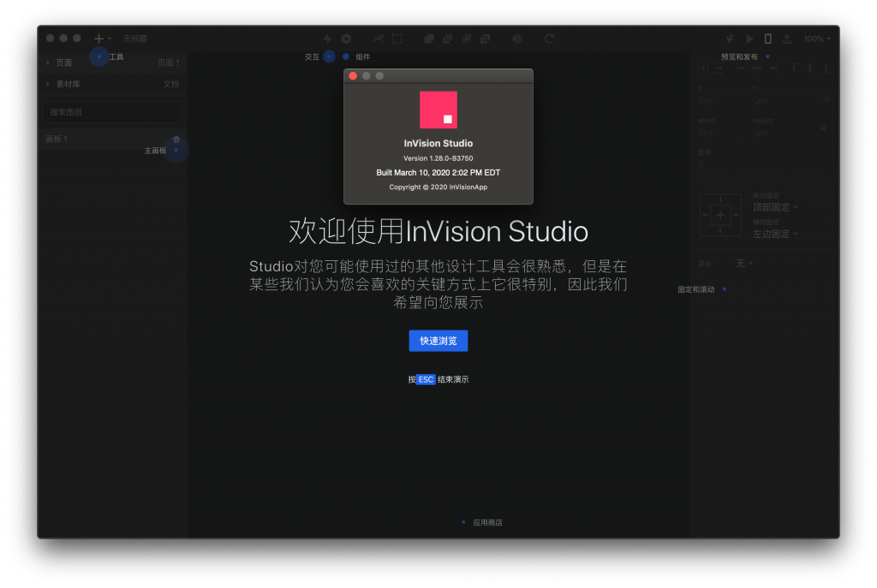Viewport: 877px width, 588px height.
Task: Click the third boolean intersect shapes icon
Action: (x=467, y=39)
